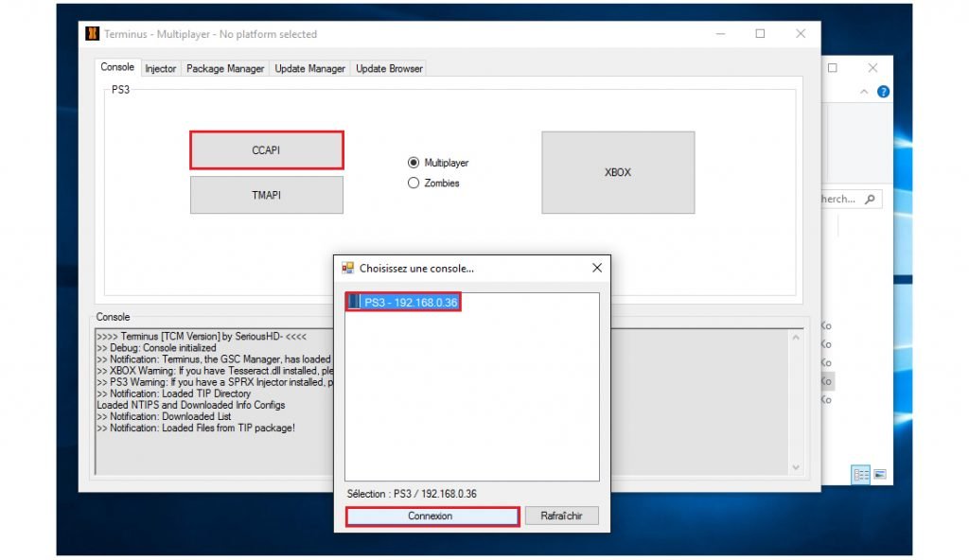Click the console chooser dialog title icon
Screen dimensions: 969x560
pyautogui.click(x=348, y=268)
